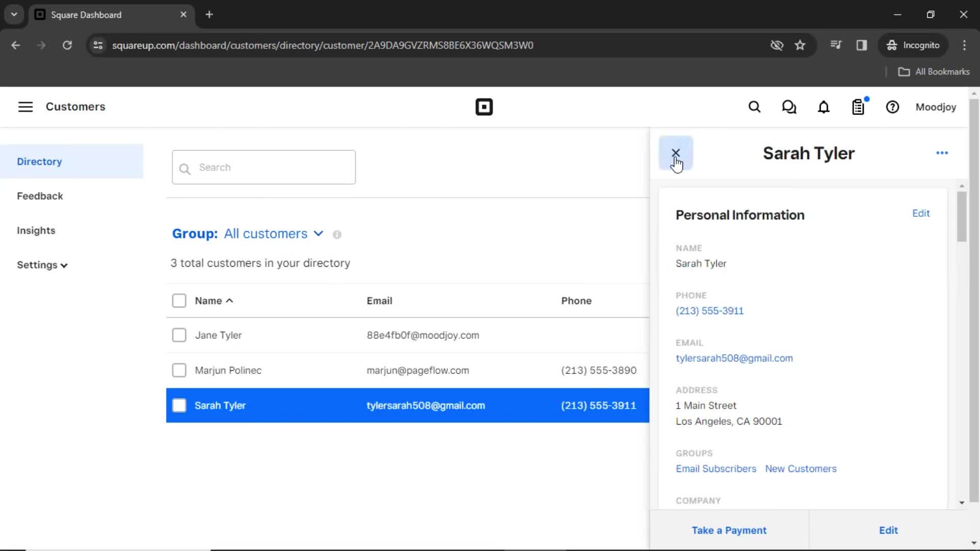980x551 pixels.
Task: Click the tylersarah508@gmail.com email link
Action: tap(734, 358)
